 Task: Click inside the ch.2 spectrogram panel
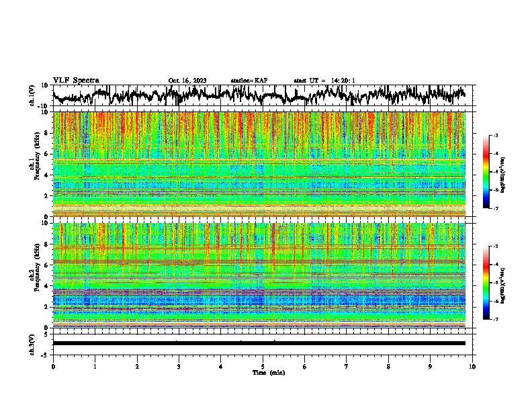coord(259,275)
